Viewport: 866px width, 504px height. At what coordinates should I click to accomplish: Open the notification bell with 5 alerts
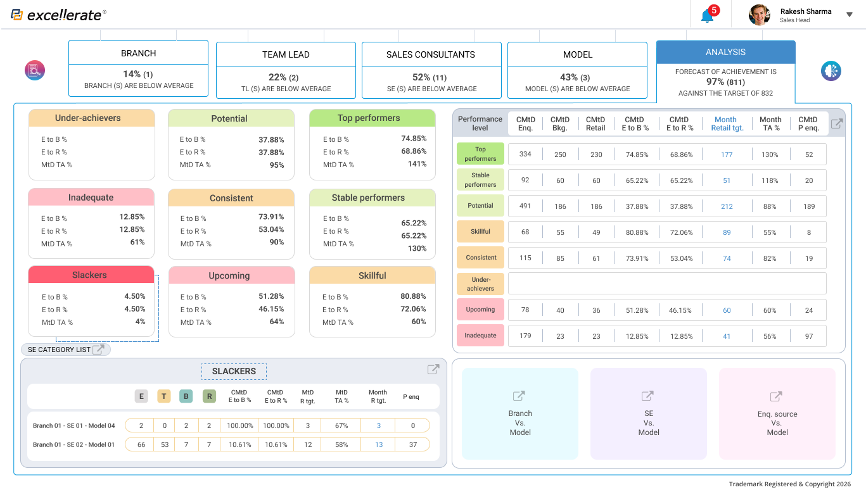pos(708,16)
